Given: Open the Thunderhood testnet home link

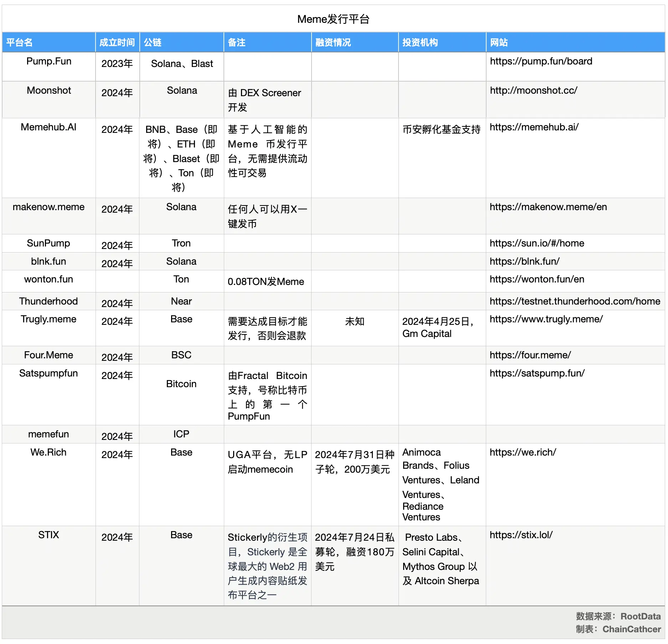Looking at the screenshot, I should coord(575,301).
